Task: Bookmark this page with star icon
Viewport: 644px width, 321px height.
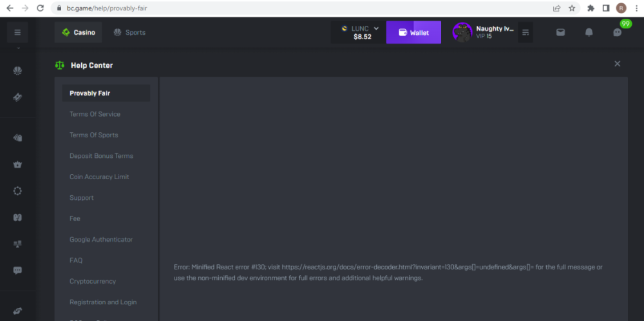Action: click(572, 8)
